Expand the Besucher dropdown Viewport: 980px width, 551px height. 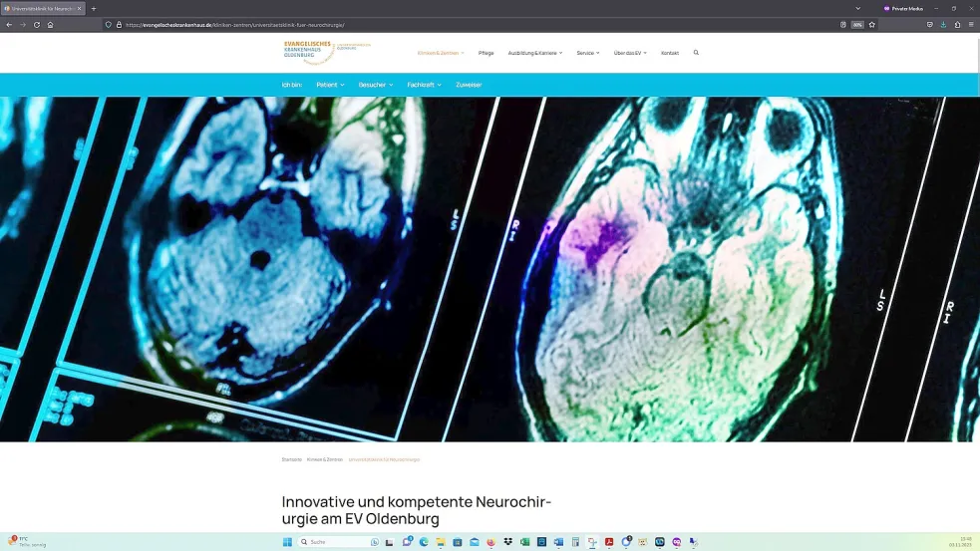tap(375, 85)
